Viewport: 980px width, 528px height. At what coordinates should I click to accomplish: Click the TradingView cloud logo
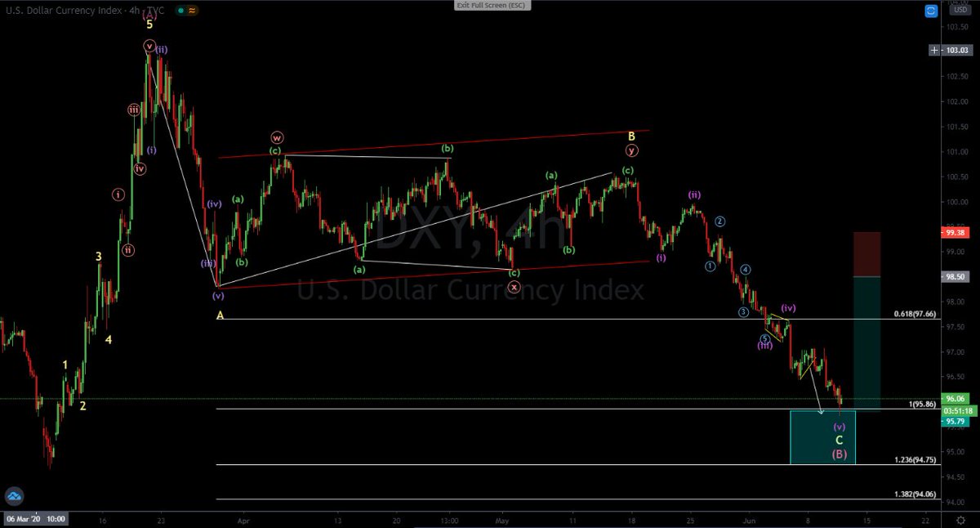pos(13,497)
